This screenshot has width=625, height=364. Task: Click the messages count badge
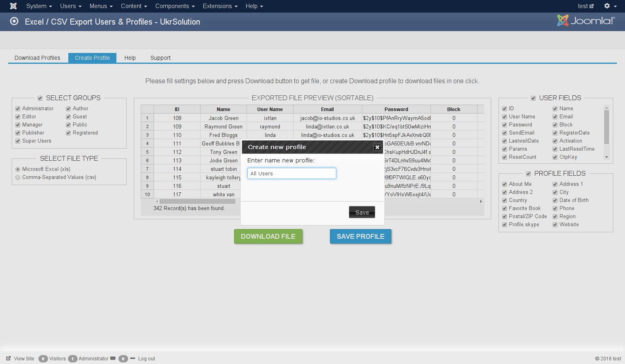pyautogui.click(x=123, y=359)
